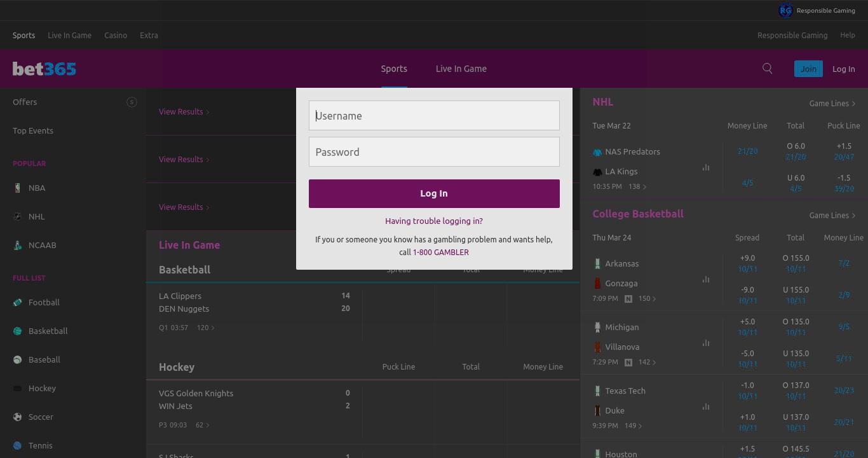
Task: Click the Villanova jersey icon
Action: point(597,347)
